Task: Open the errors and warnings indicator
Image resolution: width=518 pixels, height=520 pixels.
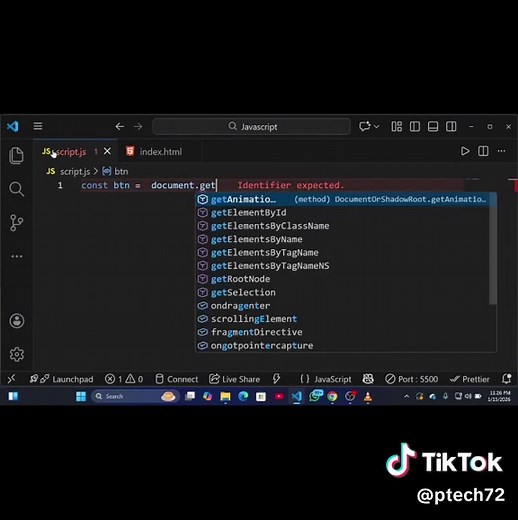Action: pyautogui.click(x=124, y=379)
